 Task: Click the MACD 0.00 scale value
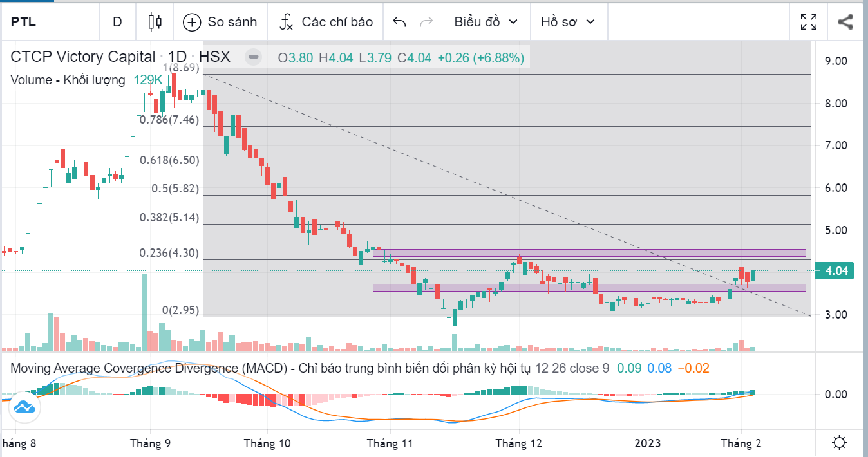coord(835,395)
